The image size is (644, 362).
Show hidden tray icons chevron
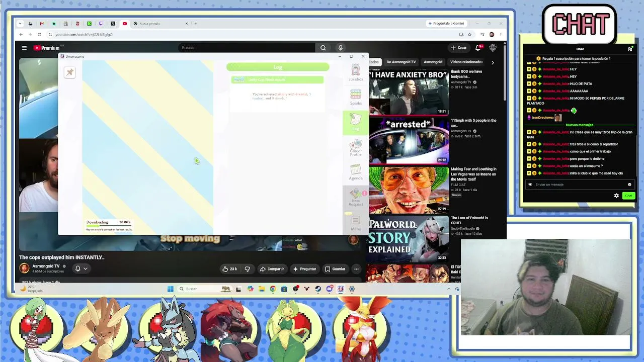[x=449, y=289]
